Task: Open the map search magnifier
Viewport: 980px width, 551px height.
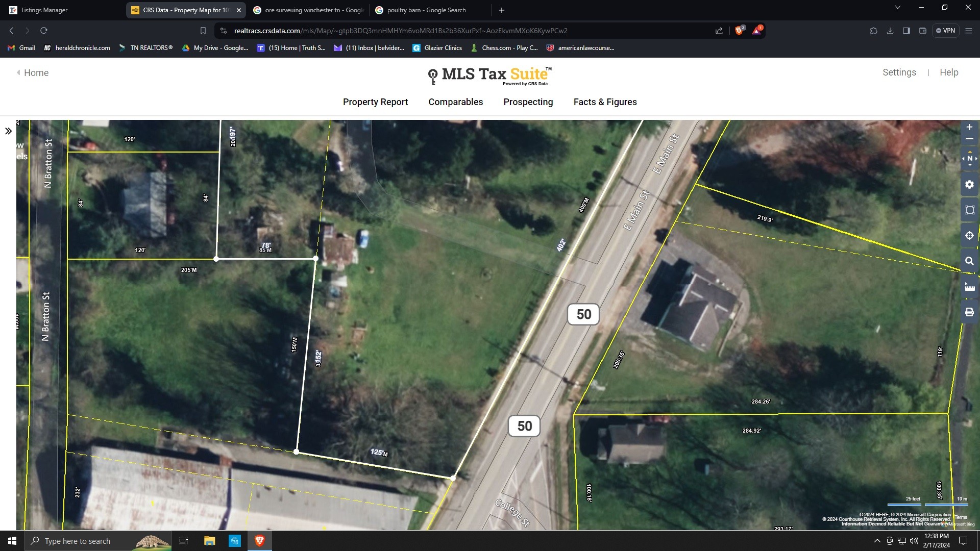Action: click(969, 261)
